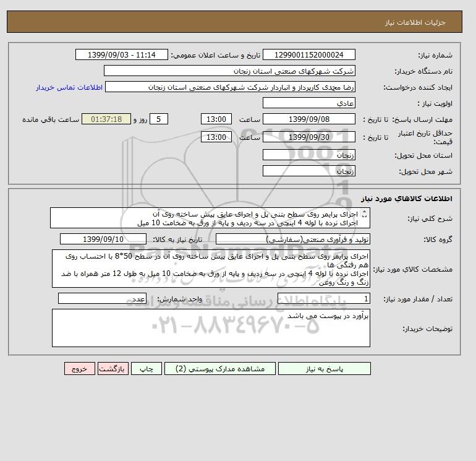This screenshot has width=476, height=461.
Task: Click the 'توضیحات خریدار:' label
Action: (428, 329)
